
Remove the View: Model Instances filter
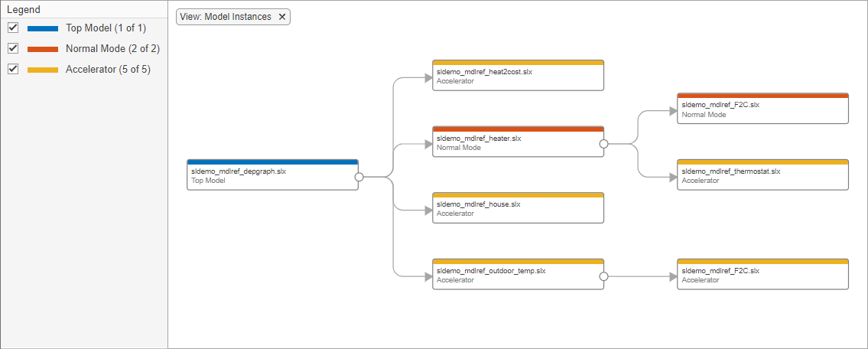coord(282,17)
